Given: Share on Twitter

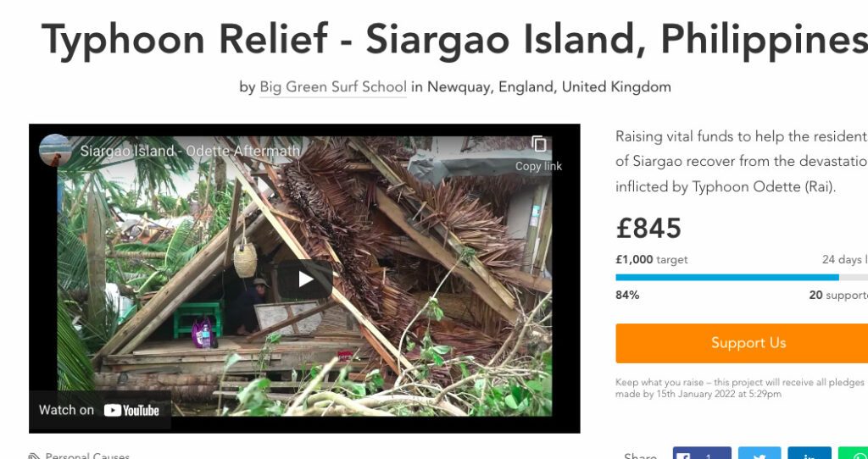Looking at the screenshot, I should point(759,453).
